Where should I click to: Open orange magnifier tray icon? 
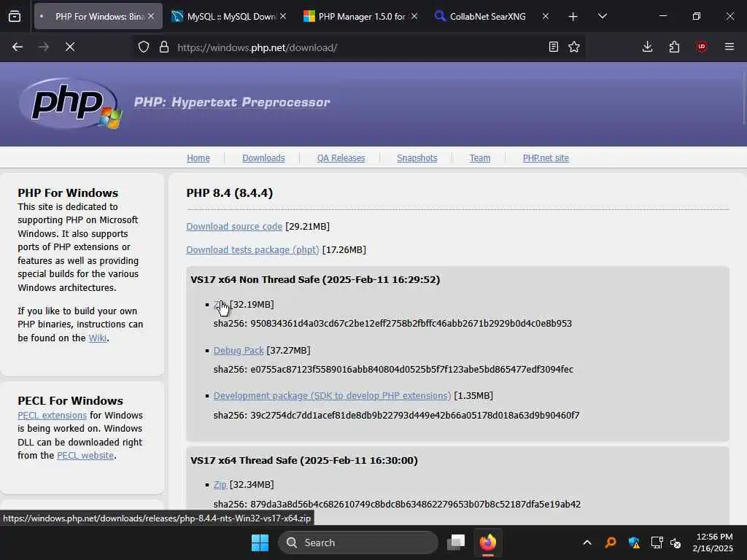point(611,542)
